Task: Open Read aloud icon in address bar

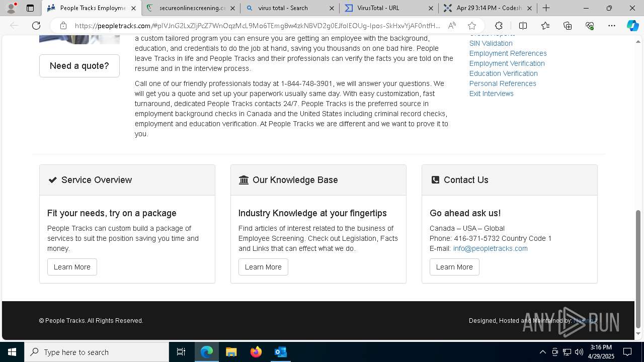Action: coord(452,26)
